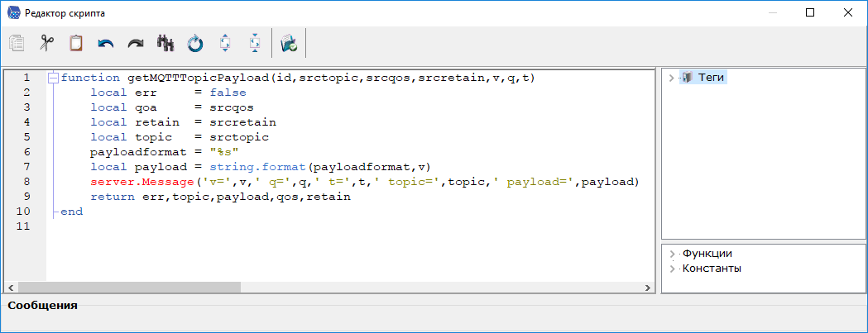Undo with the blue left arrow
Image resolution: width=868 pixels, height=333 pixels.
click(x=106, y=43)
